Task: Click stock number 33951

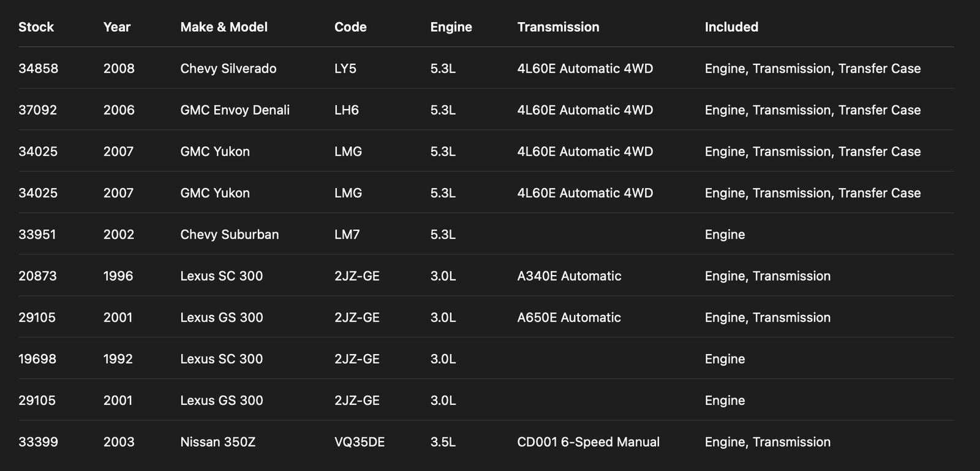Action: 37,235
